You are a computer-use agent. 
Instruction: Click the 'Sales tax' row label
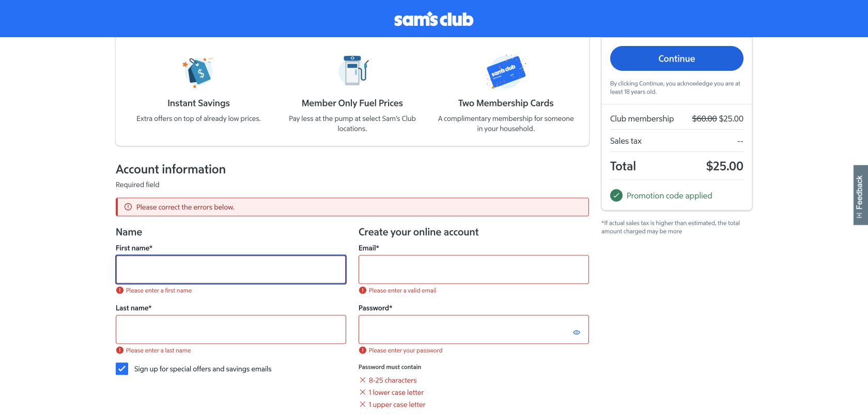[x=626, y=141]
